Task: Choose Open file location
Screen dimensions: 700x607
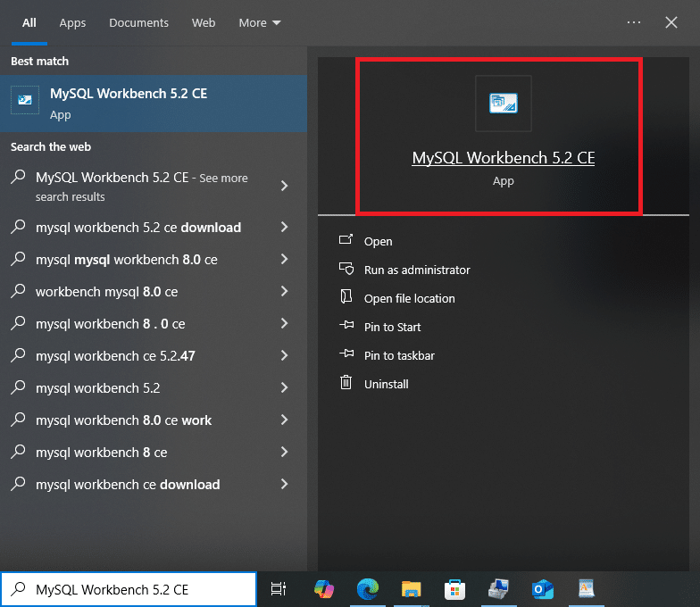Action: 409,298
